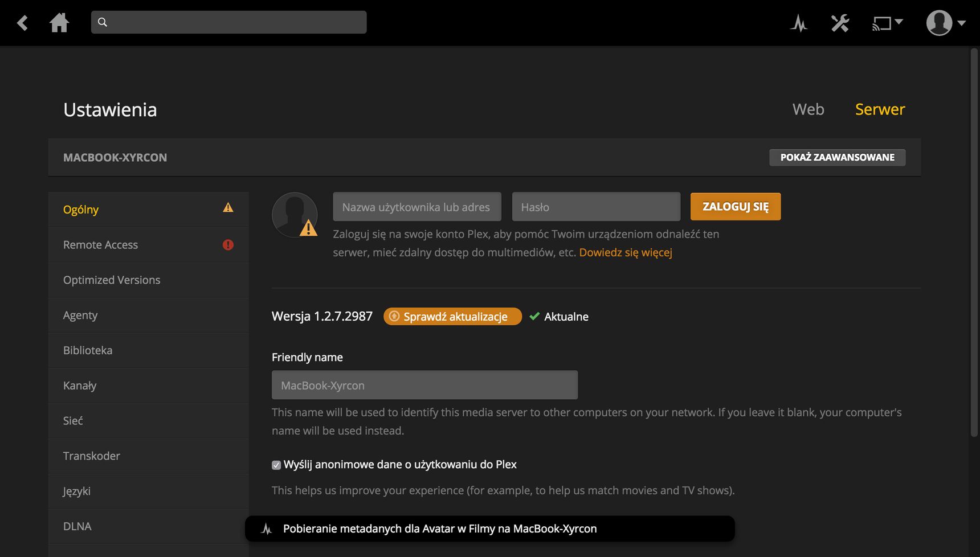
Task: Click the top search input box
Action: (x=228, y=22)
